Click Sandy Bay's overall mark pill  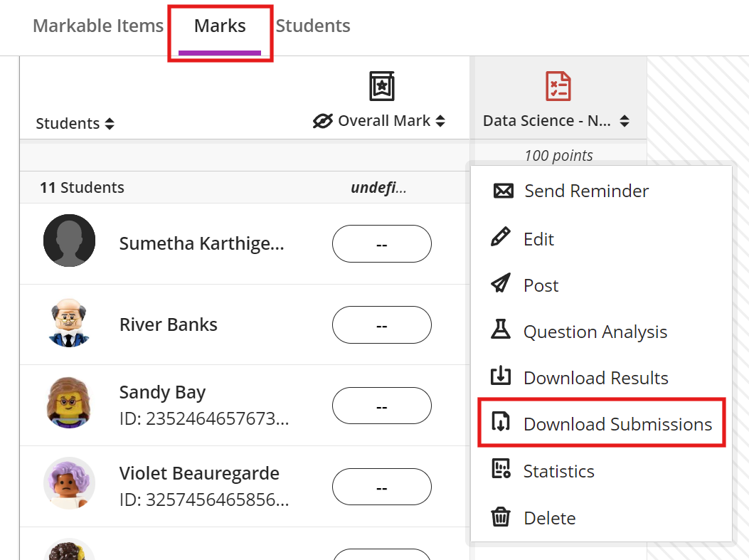[x=382, y=406]
